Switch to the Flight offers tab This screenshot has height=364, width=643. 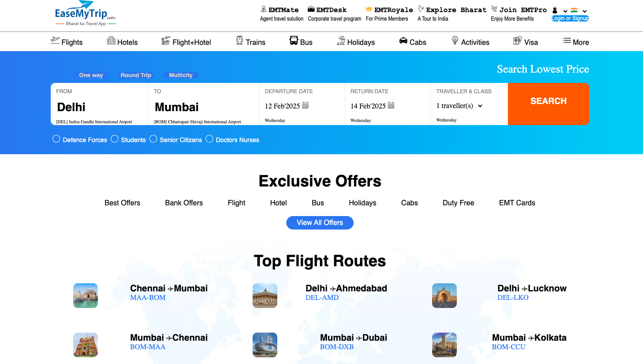point(236,203)
